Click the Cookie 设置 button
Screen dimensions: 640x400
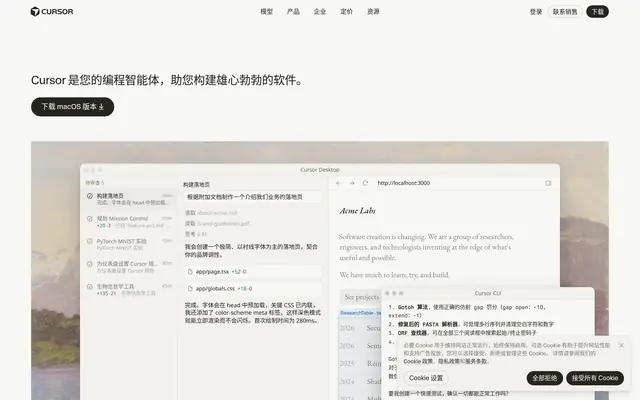click(426, 378)
